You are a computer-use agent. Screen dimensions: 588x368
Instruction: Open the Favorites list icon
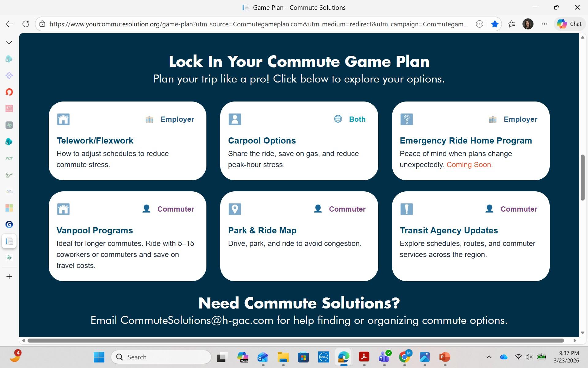[511, 24]
